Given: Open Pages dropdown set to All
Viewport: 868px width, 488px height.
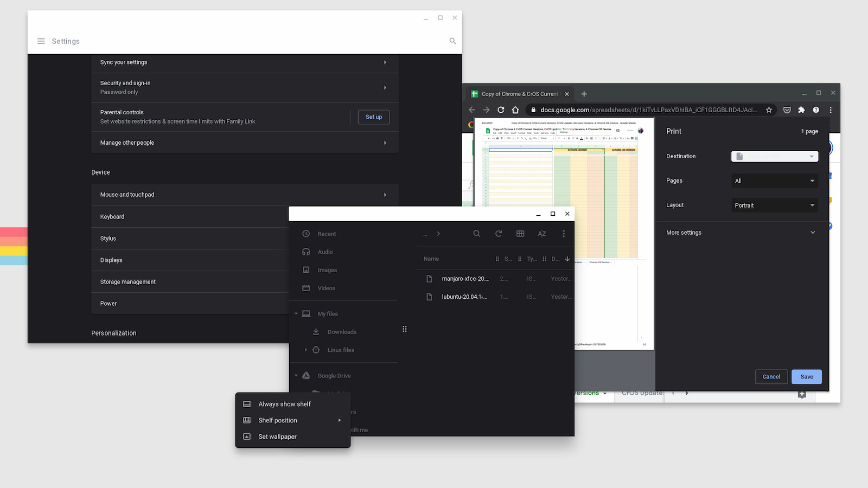Looking at the screenshot, I should 775,181.
